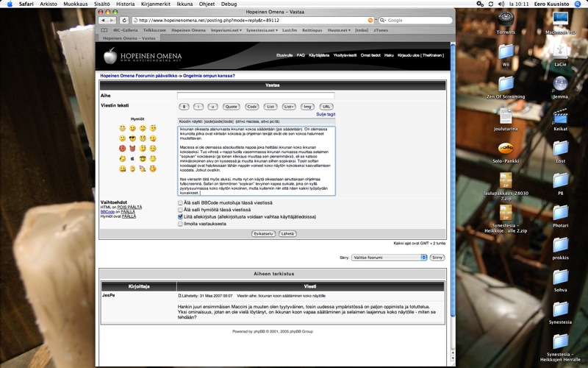Select the Sohva folder on desktop
The image size is (588, 368).
click(x=560, y=277)
